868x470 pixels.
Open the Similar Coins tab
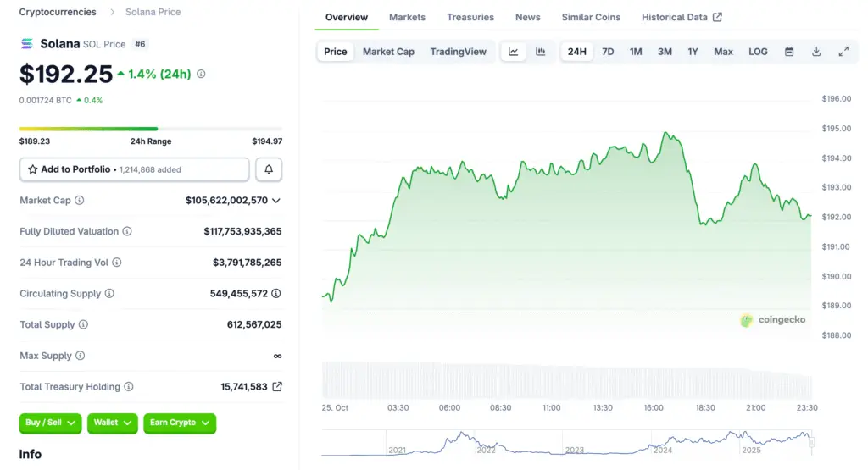click(591, 17)
